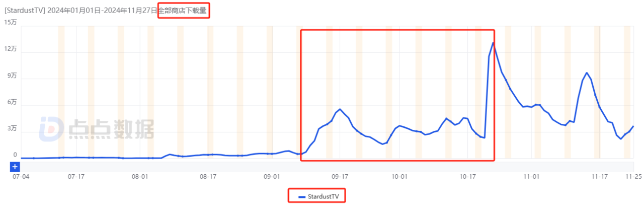Click the 11-25 x-axis date label
Image resolution: width=644 pixels, height=209 pixels.
pyautogui.click(x=632, y=177)
